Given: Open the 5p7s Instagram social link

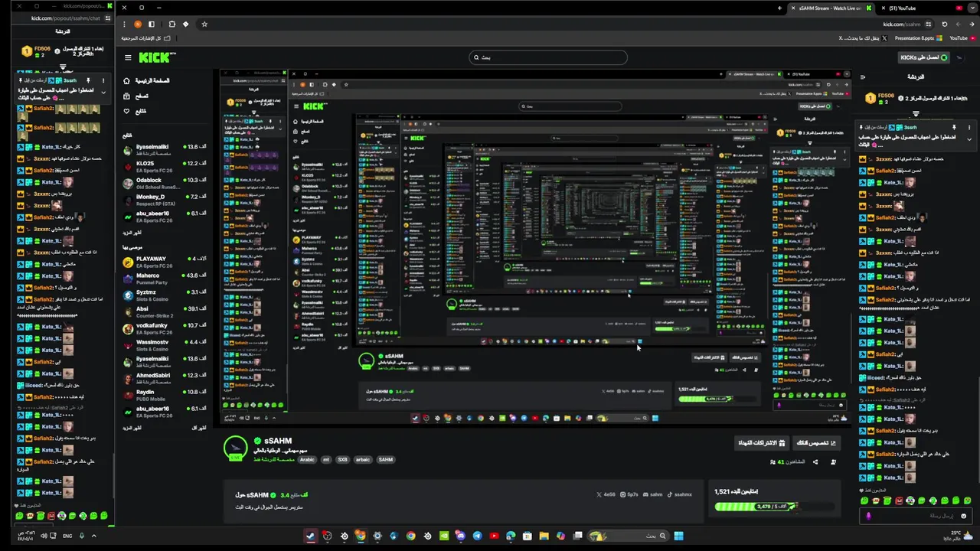Looking at the screenshot, I should (x=629, y=494).
